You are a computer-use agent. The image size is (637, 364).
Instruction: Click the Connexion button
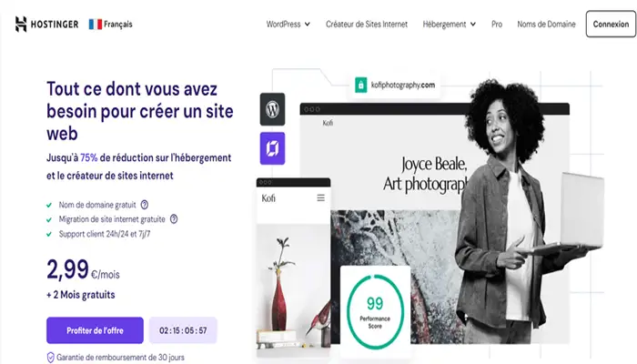click(x=611, y=25)
